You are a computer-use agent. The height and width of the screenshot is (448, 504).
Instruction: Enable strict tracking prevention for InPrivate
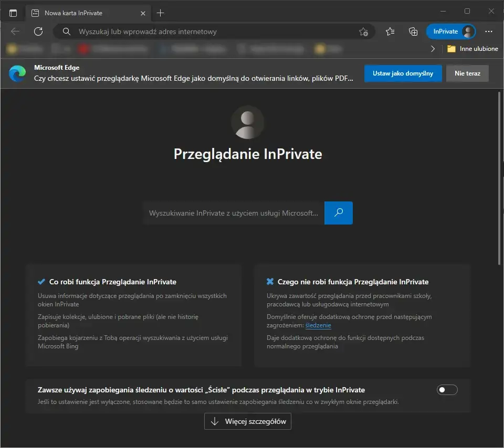tap(447, 389)
